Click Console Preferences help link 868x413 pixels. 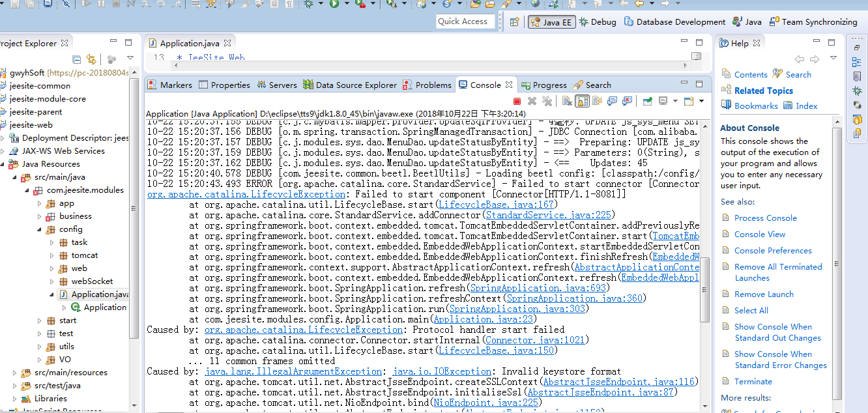pos(773,250)
